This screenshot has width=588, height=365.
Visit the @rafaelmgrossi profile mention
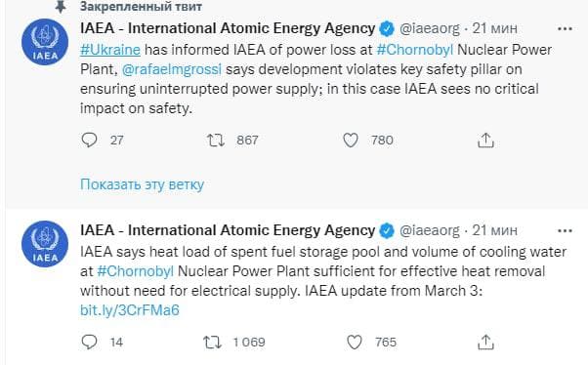coord(172,69)
